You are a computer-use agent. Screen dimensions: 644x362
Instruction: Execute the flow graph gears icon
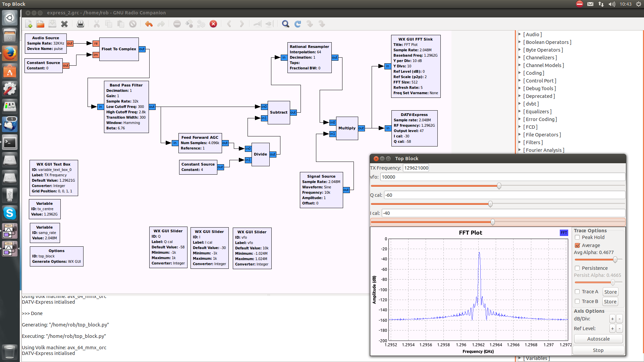coord(201,24)
